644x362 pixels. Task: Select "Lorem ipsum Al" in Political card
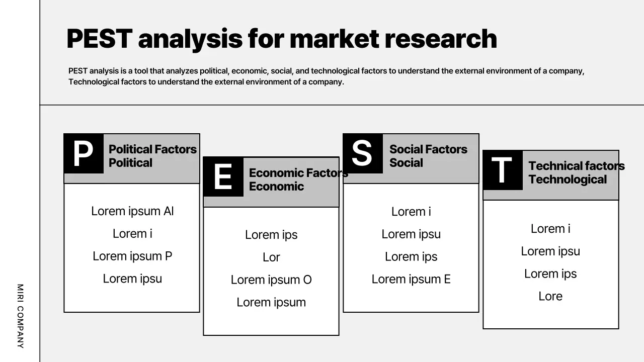[132, 211]
